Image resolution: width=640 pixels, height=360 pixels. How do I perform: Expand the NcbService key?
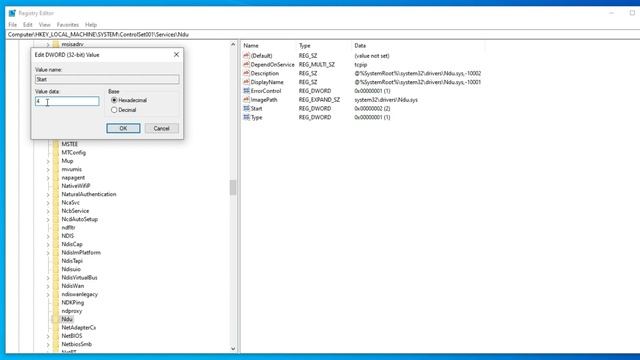[x=48, y=211]
